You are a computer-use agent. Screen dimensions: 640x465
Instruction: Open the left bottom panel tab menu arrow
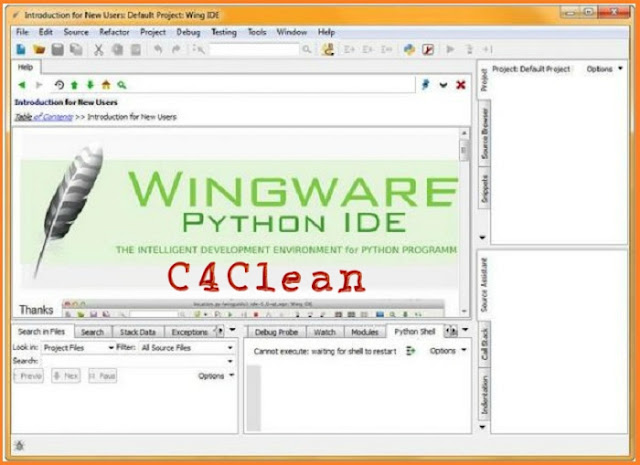(232, 330)
